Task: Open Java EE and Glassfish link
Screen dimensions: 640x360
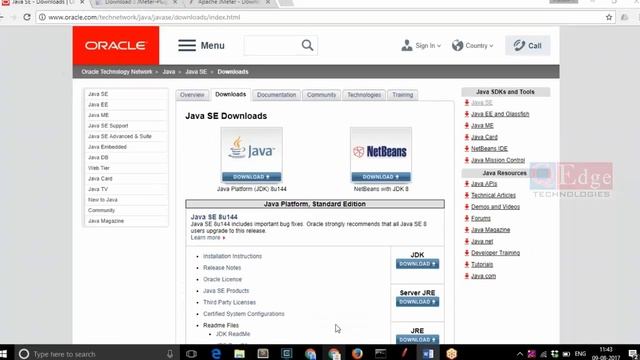Action: click(x=500, y=114)
